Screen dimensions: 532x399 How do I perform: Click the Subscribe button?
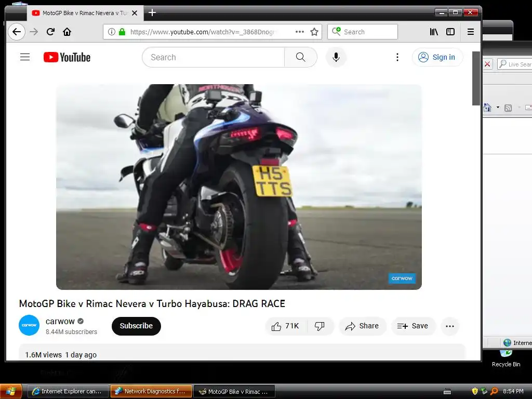[x=137, y=326]
